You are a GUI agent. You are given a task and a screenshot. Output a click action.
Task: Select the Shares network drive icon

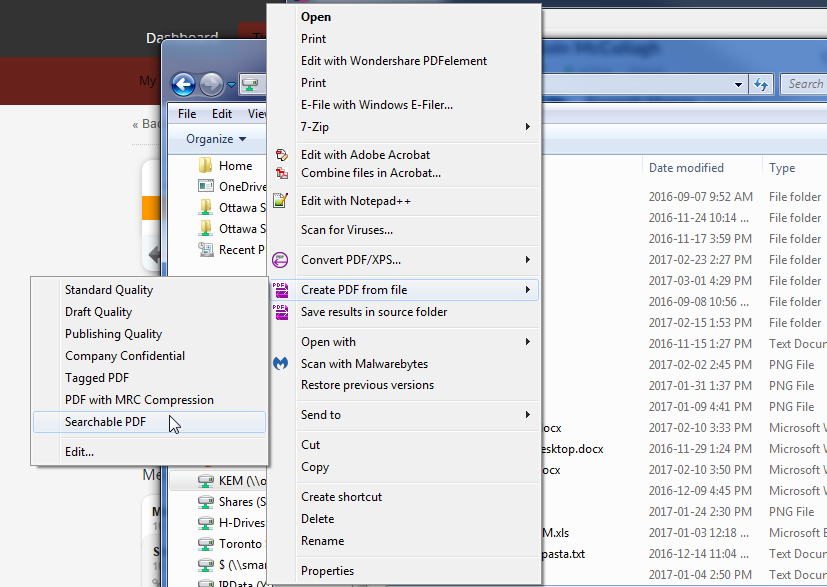[205, 502]
